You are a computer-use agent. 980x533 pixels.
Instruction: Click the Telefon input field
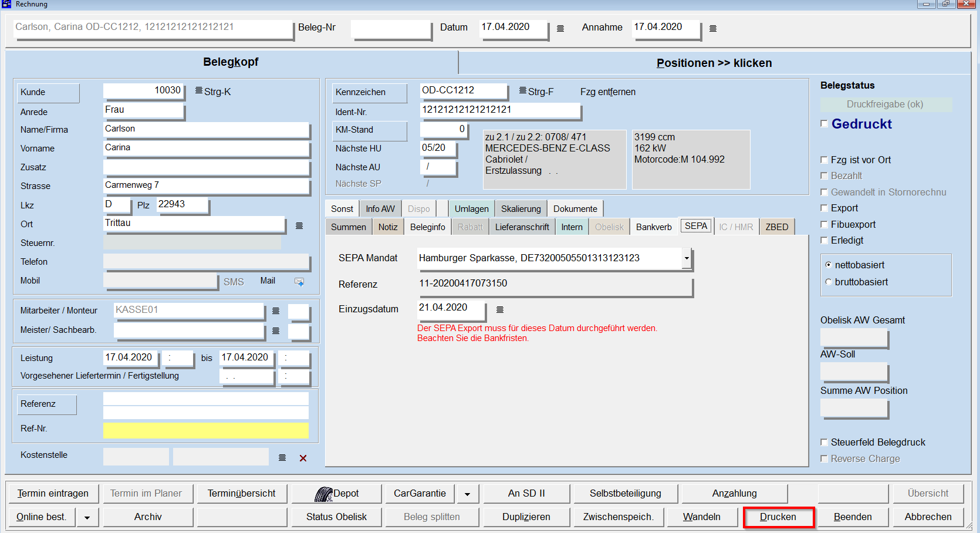coord(205,262)
